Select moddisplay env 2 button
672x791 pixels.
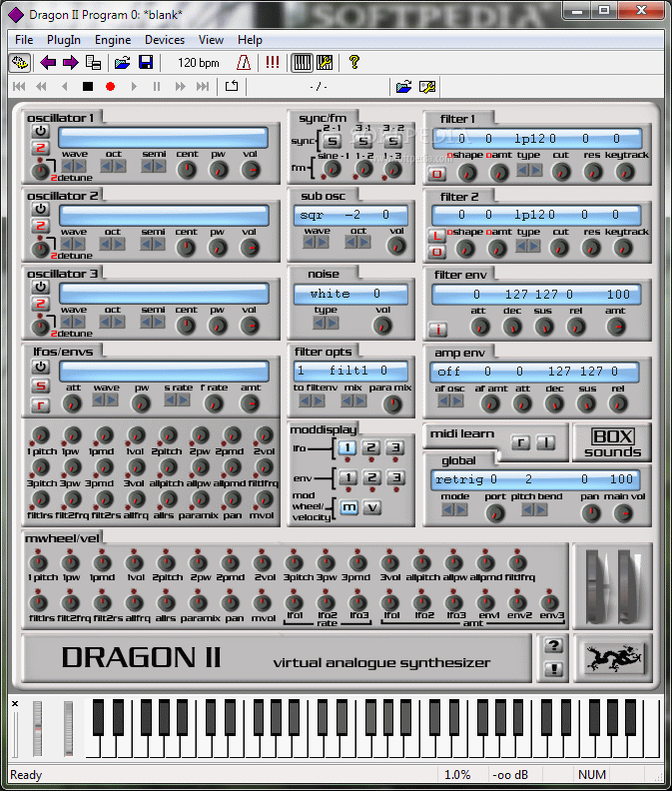pos(371,477)
